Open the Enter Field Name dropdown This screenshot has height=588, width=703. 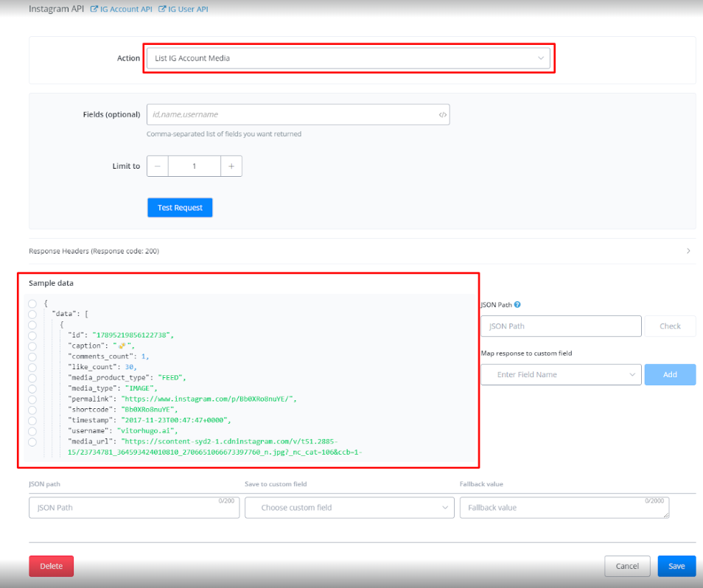point(561,374)
